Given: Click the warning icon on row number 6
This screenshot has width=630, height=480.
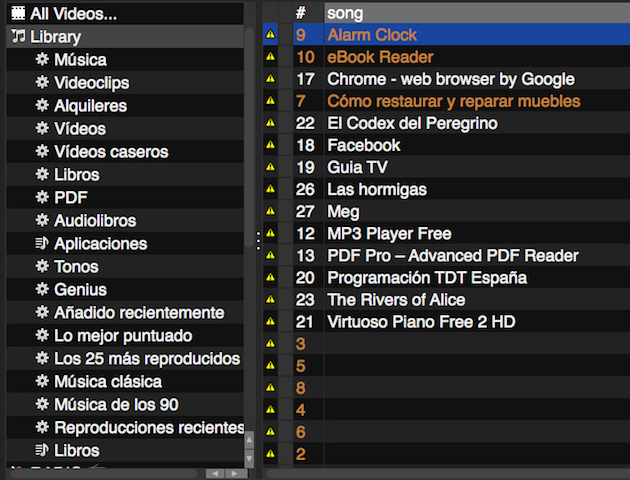Looking at the screenshot, I should point(271,431).
